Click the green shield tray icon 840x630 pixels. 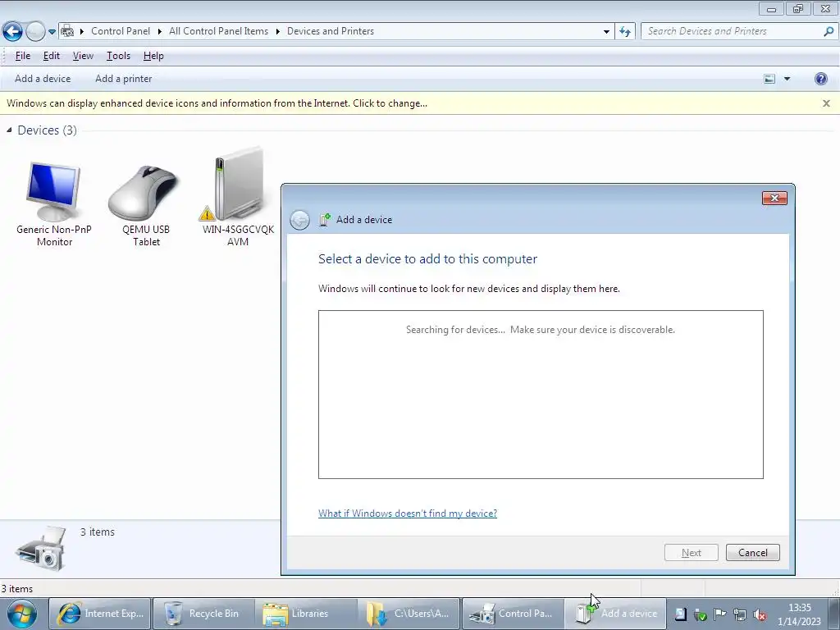point(700,614)
